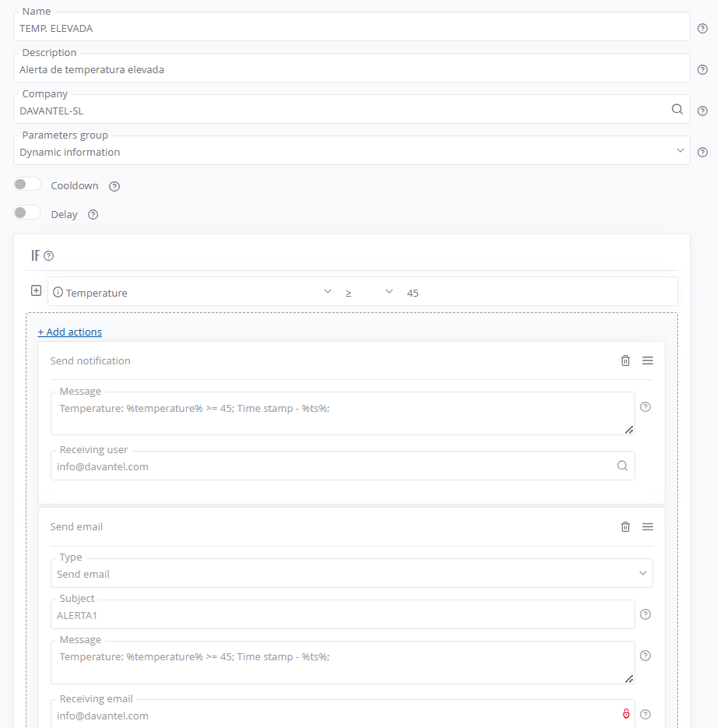717x728 pixels.
Task: Click the threshold value field showing 45
Action: tap(538, 293)
